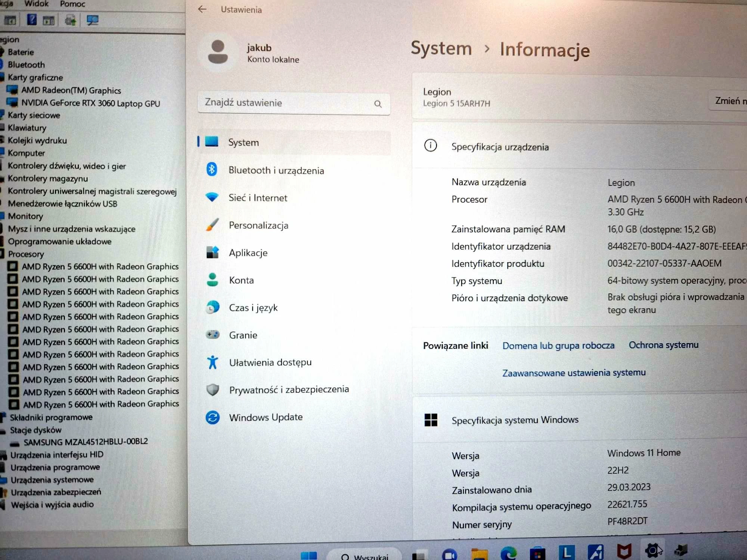Image resolution: width=747 pixels, height=560 pixels.
Task: Select SAMSUNG MZAL4512HBLU-00BL2 disk drive
Action: (86, 442)
